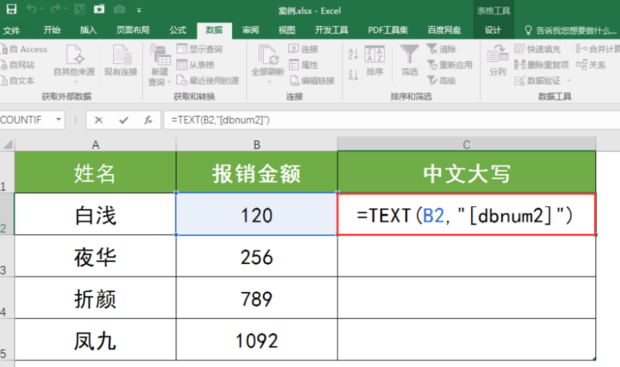Screen dimensions: 620x367
Task: Click the camera icon in quick access toolbar
Action: 119,9
